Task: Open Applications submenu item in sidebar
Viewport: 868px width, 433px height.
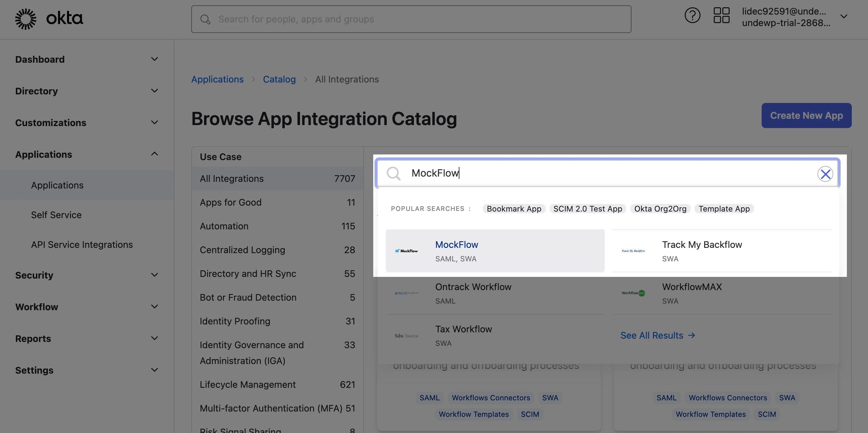Action: click(87, 185)
